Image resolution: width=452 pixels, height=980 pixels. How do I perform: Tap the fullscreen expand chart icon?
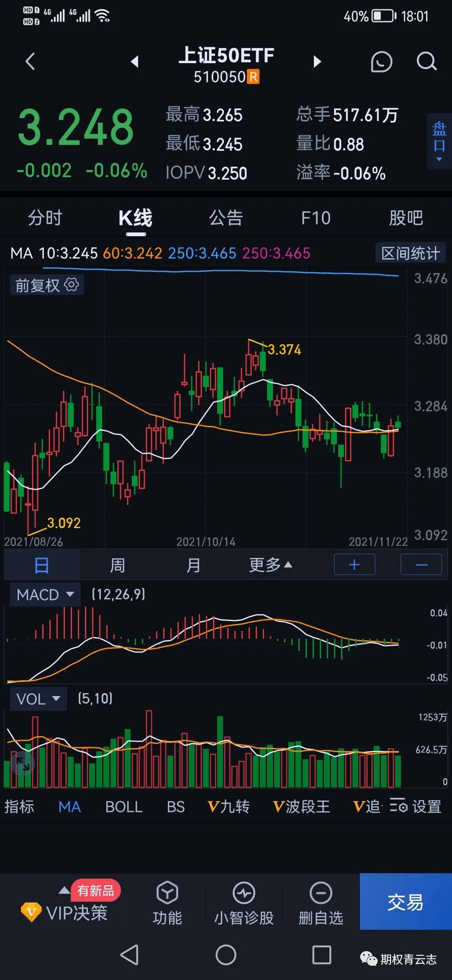click(x=23, y=764)
